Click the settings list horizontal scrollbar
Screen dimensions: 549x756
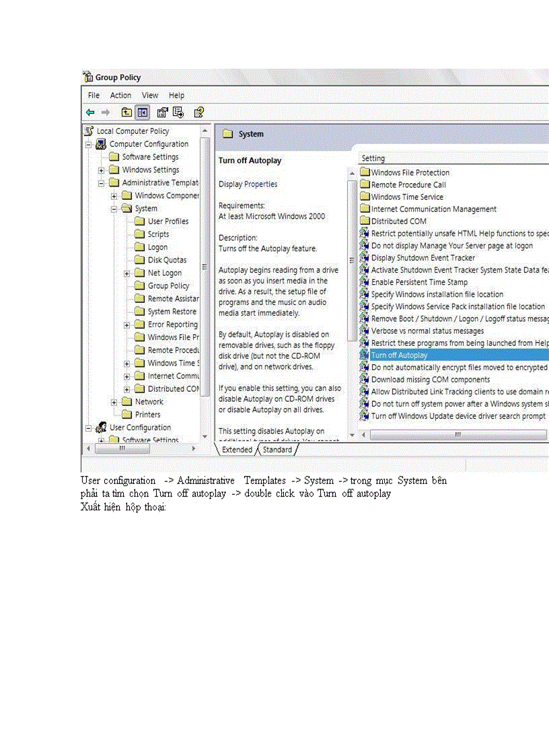coord(458,435)
